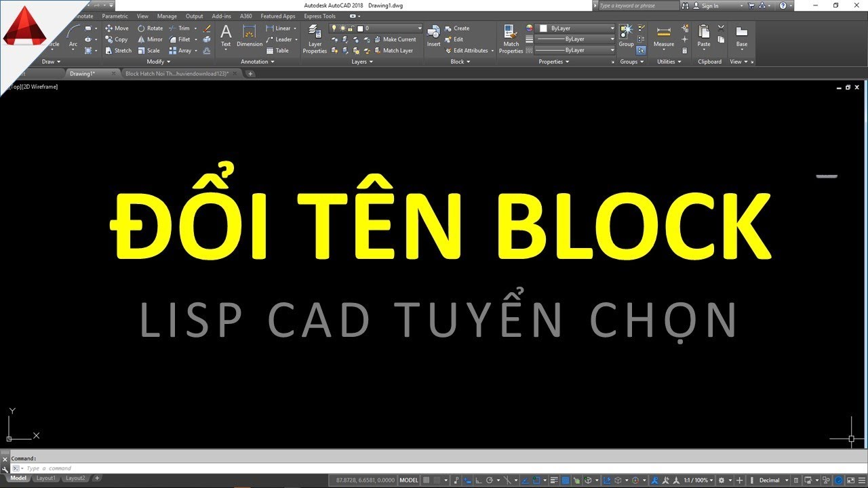Select the Linear dimension tool

(x=279, y=28)
